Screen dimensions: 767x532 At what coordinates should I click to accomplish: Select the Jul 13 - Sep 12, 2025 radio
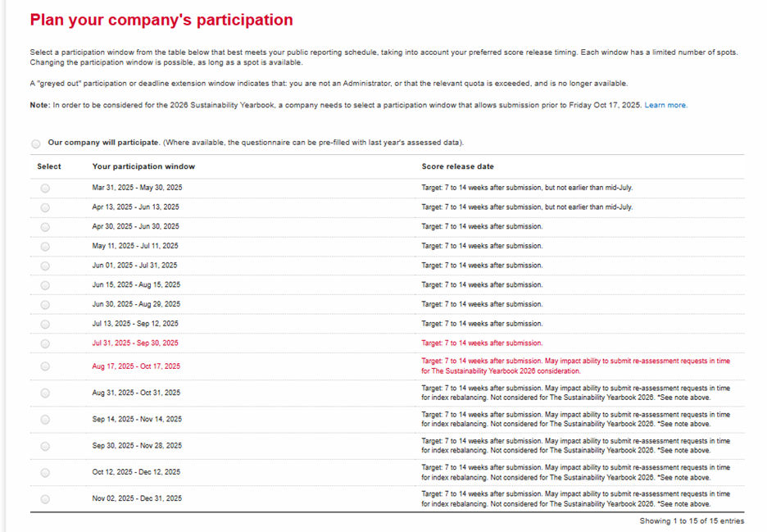pos(45,324)
